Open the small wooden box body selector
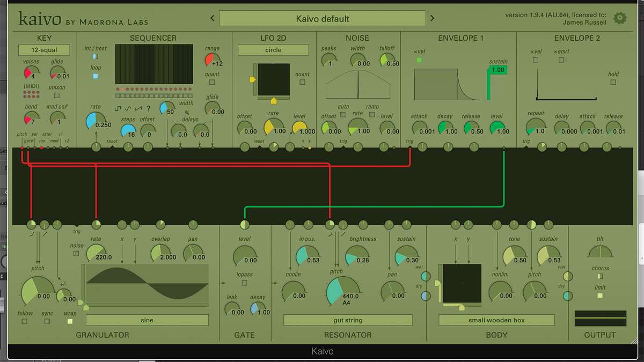Image resolution: width=644 pixels, height=362 pixels. point(496,320)
